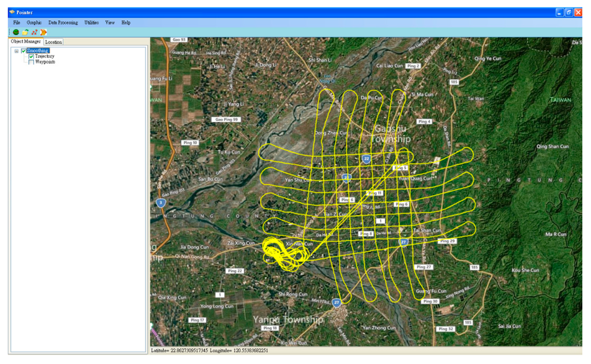
Task: Switch to the Location tab
Action: [53, 42]
